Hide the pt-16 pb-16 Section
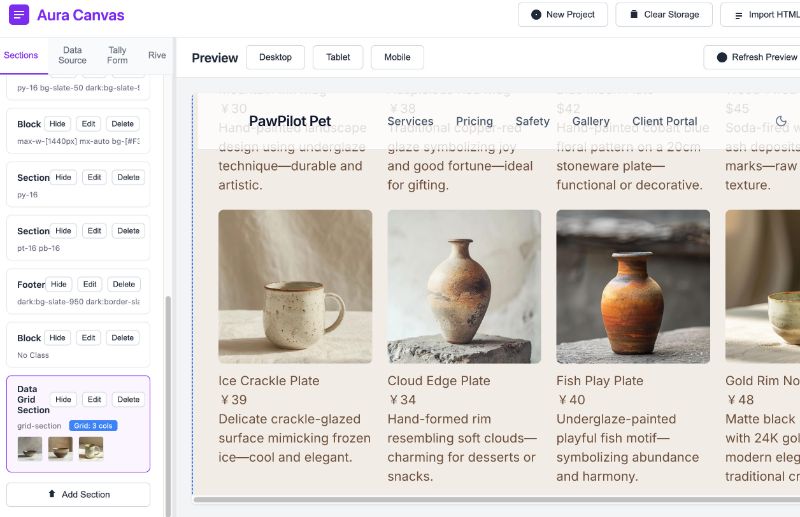 pos(63,231)
